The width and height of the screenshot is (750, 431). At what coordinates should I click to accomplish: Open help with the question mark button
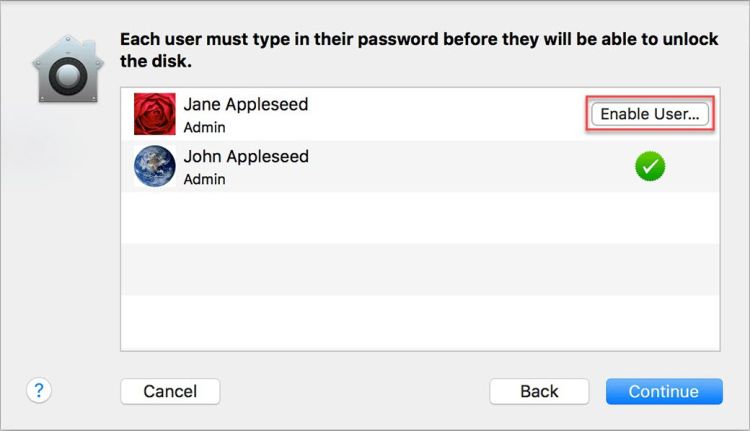click(41, 390)
